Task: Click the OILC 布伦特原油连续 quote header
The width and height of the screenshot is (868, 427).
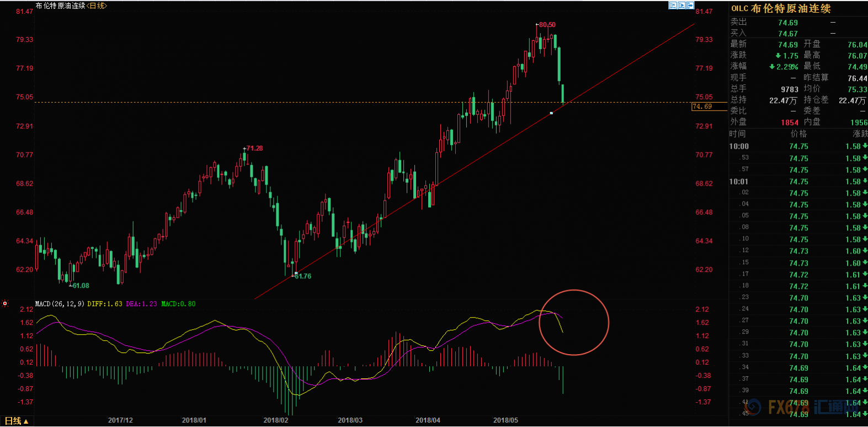Action: click(781, 8)
